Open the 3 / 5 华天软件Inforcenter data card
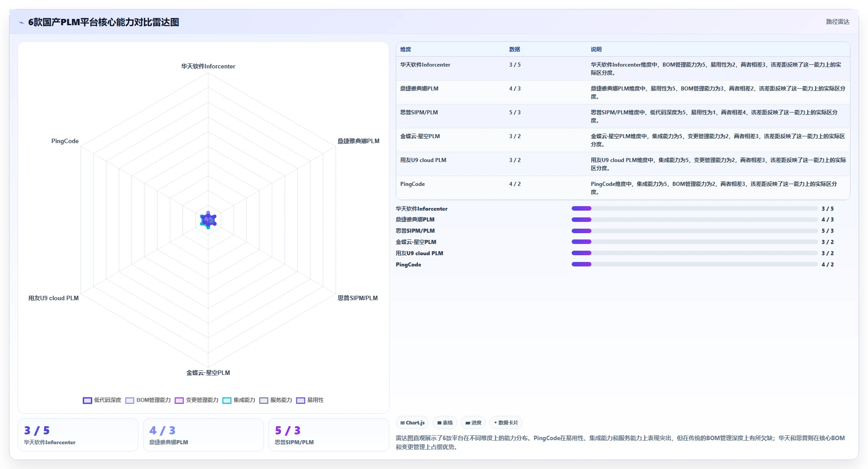The width and height of the screenshot is (868, 469). coord(78,435)
